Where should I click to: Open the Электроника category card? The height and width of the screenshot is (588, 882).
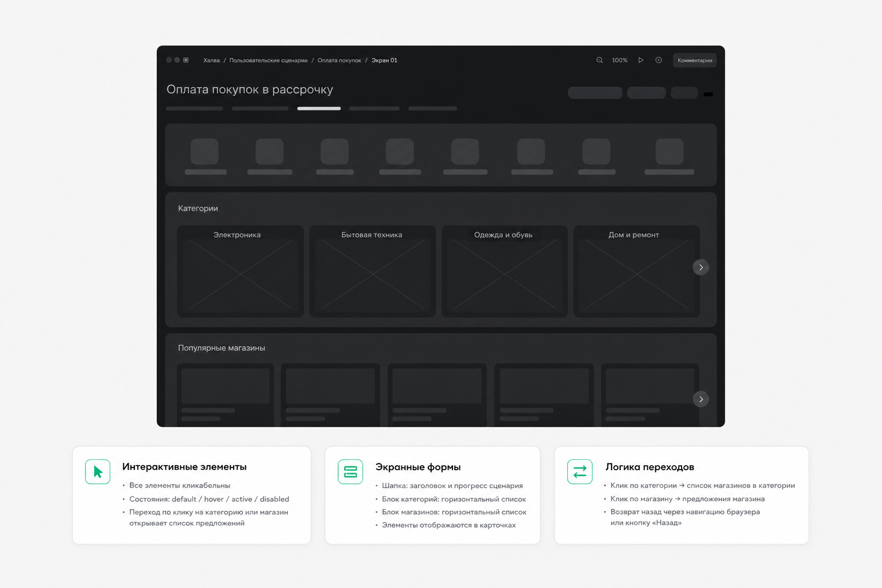pyautogui.click(x=240, y=272)
